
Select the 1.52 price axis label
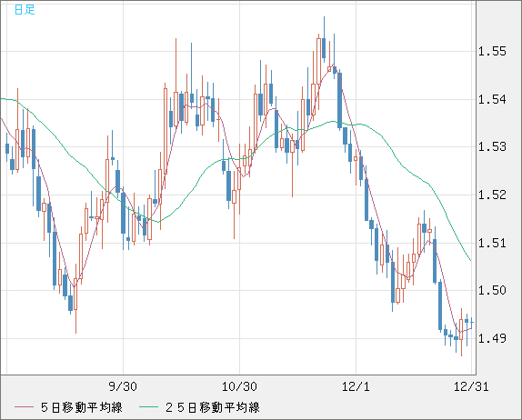492,195
